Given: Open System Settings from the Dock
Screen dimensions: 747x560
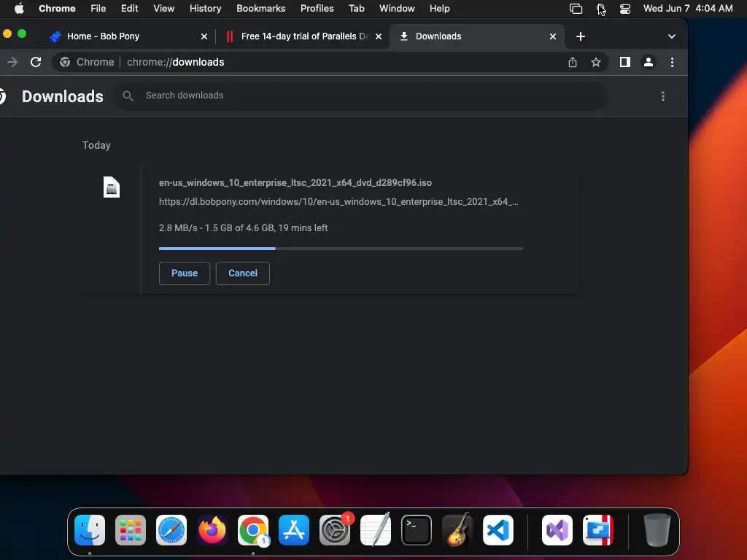Looking at the screenshot, I should point(335,529).
